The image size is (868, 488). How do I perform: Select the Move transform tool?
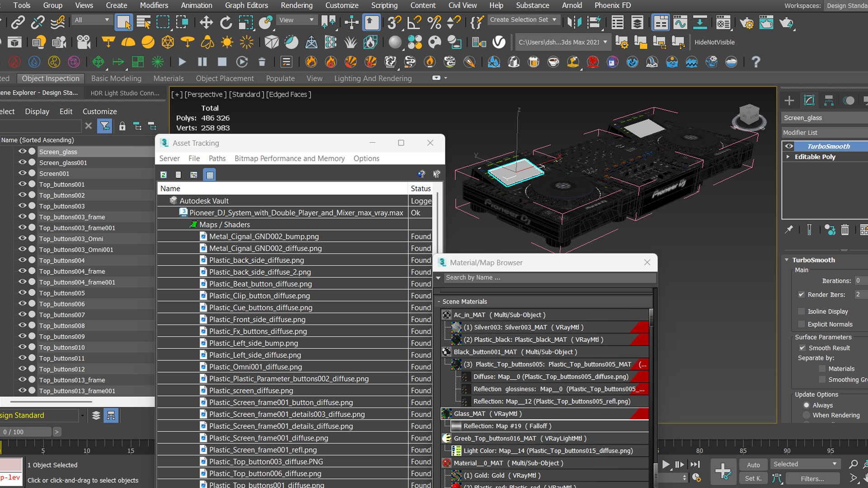tap(206, 22)
